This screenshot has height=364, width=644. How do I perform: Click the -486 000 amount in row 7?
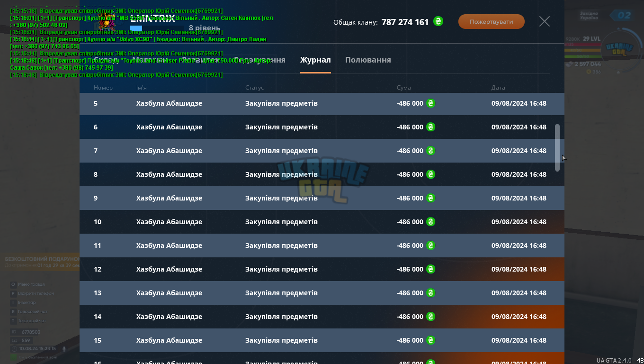coord(410,151)
